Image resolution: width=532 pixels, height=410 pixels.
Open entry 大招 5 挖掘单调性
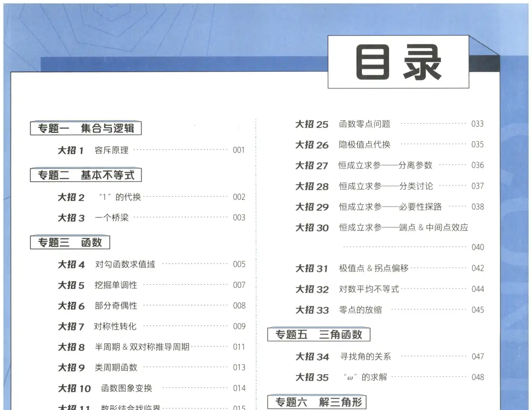(151, 285)
